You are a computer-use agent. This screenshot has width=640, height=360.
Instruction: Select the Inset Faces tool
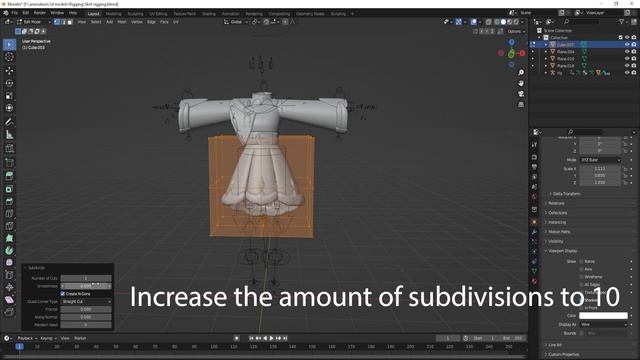tap(9, 189)
